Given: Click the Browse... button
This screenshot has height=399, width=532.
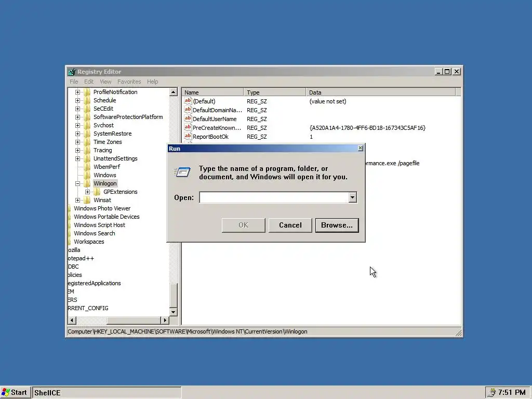Looking at the screenshot, I should pyautogui.click(x=337, y=225).
